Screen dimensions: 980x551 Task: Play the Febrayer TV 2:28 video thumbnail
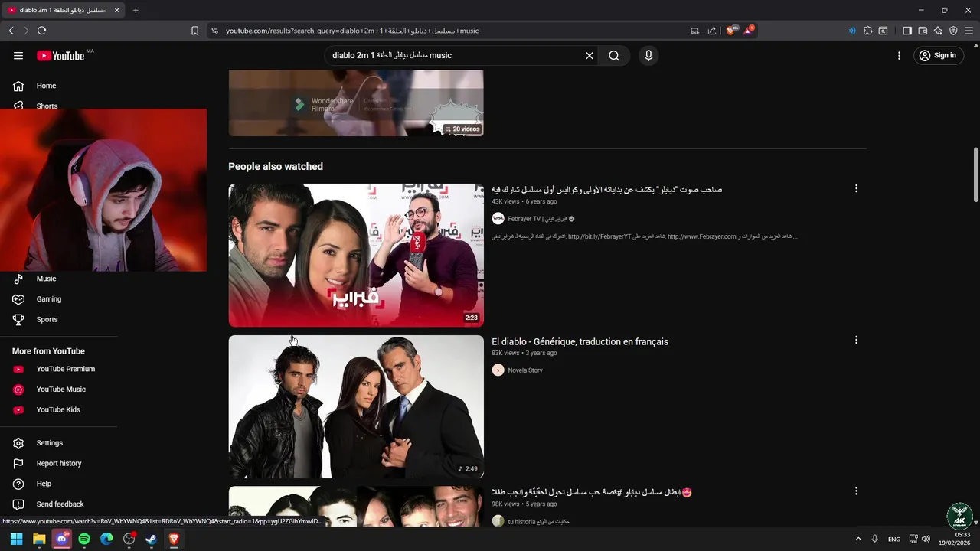click(x=356, y=255)
